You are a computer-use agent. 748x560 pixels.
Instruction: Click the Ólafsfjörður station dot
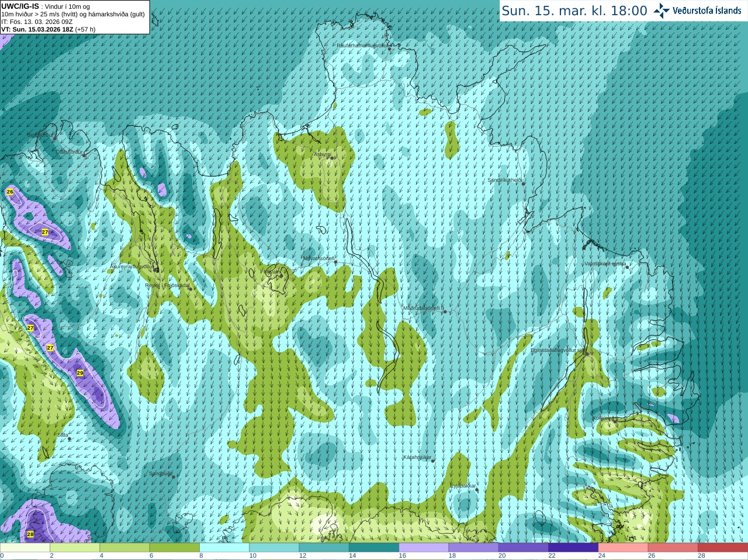click(x=84, y=155)
